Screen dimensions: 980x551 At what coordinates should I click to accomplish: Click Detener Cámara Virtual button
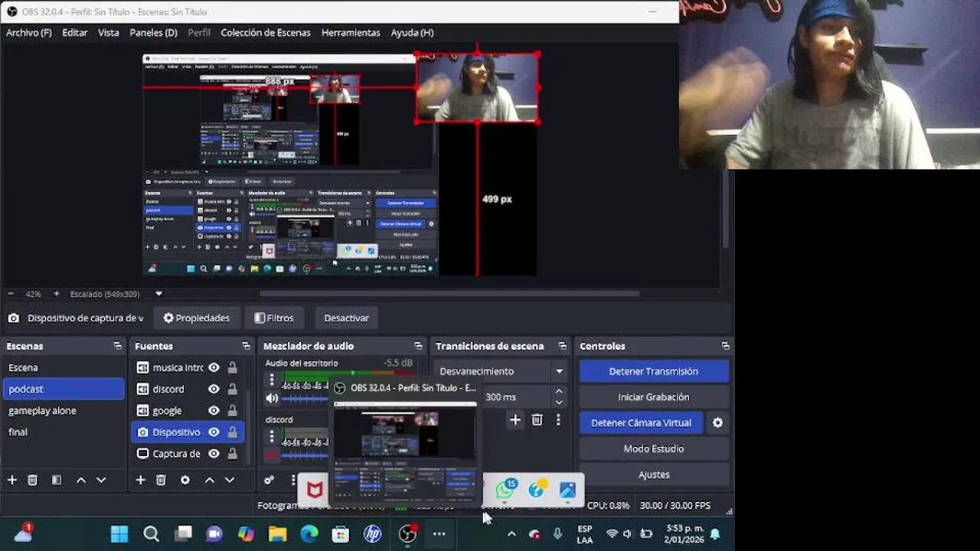pyautogui.click(x=642, y=422)
